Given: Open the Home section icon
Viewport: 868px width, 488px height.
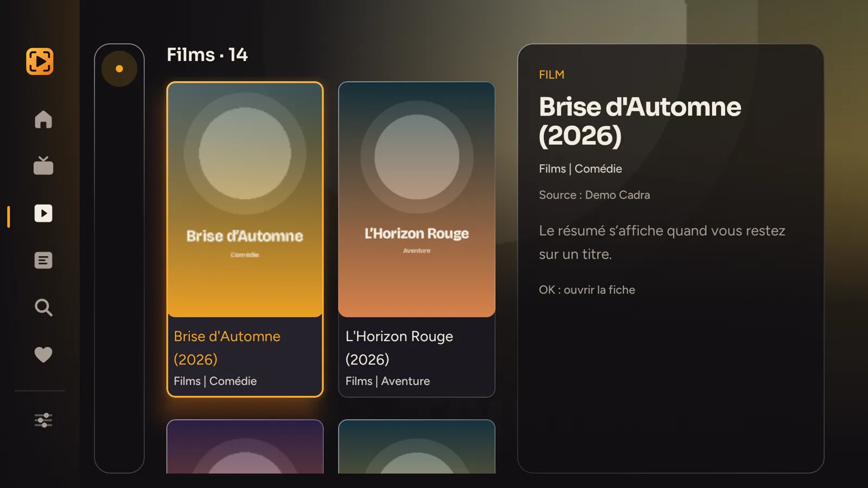Looking at the screenshot, I should click(x=43, y=119).
